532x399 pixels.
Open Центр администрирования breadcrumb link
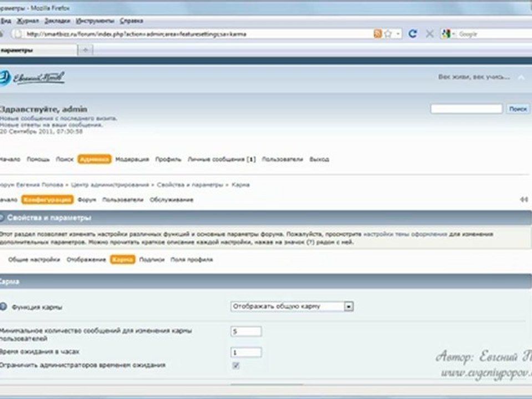[x=110, y=185]
